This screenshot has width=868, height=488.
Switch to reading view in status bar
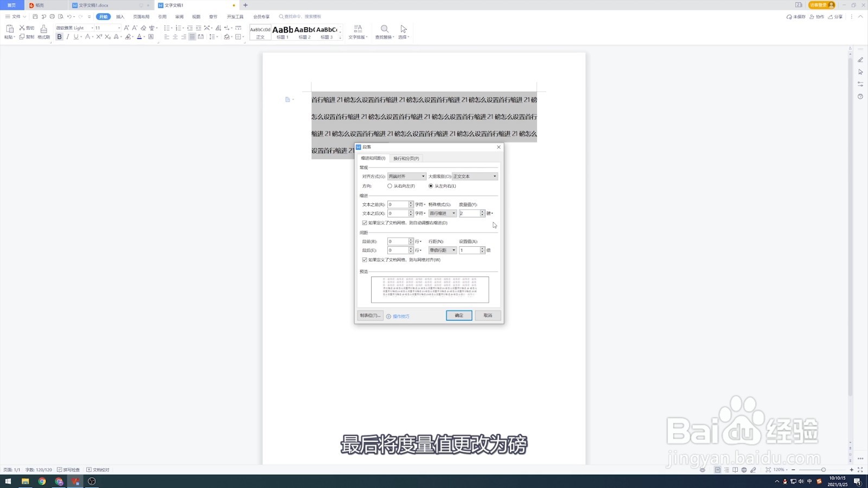tap(735, 470)
